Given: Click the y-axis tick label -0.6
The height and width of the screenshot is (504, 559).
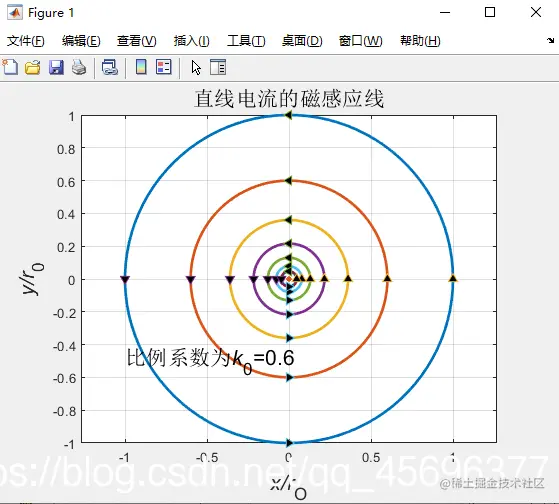Looking at the screenshot, I should 64,378.
